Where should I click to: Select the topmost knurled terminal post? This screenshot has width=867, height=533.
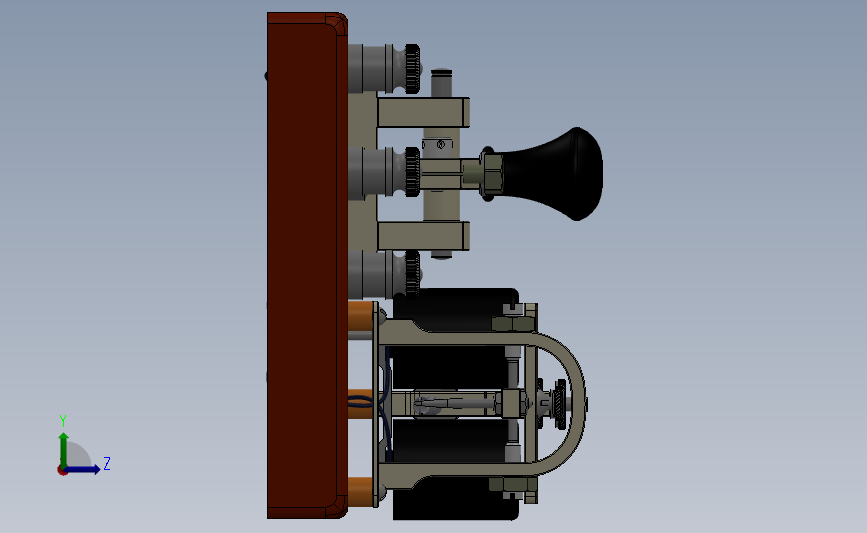[385, 69]
